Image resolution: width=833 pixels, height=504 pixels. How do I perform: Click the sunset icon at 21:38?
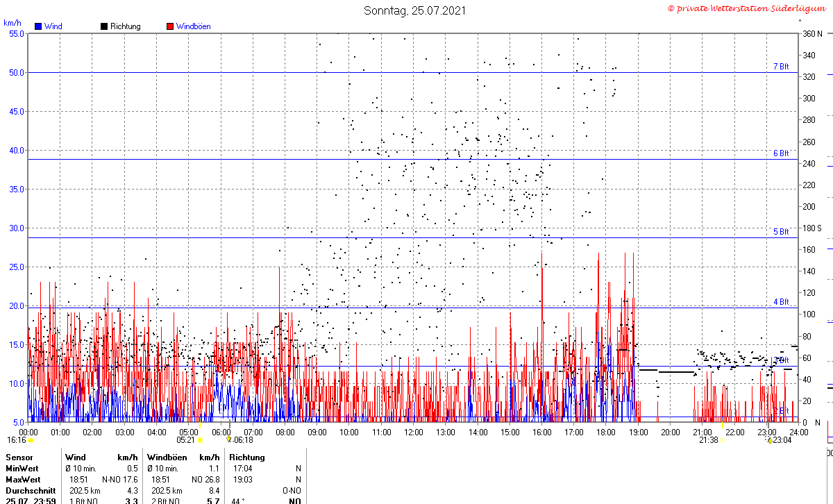click(x=722, y=440)
